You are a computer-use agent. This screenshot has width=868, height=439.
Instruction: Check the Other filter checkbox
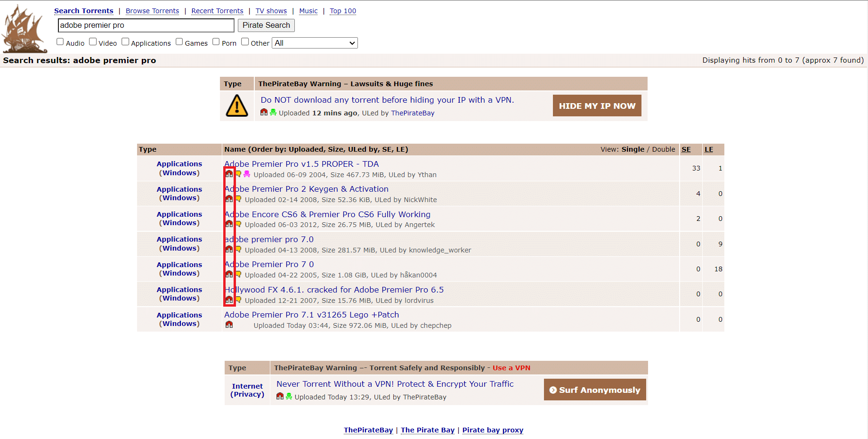(245, 41)
